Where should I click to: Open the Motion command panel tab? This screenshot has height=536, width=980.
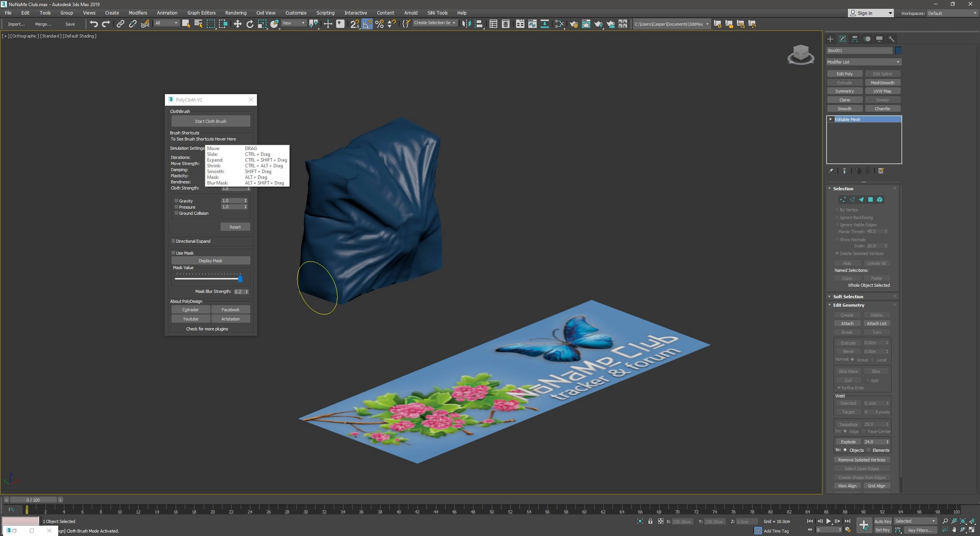click(867, 39)
